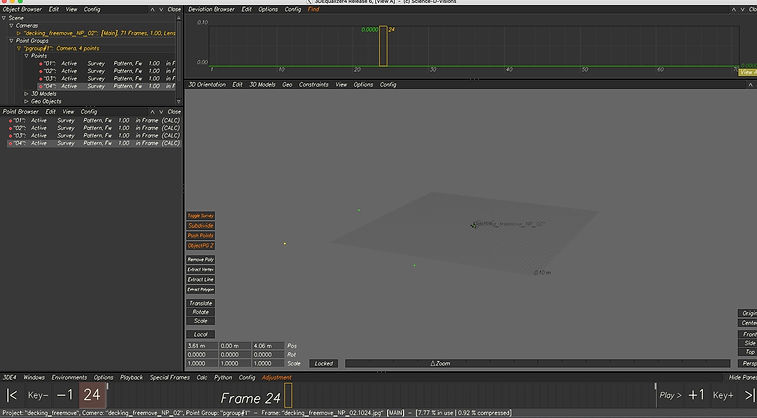Collapse the Cameras tree node
This screenshot has height=418, width=757.
[12, 26]
